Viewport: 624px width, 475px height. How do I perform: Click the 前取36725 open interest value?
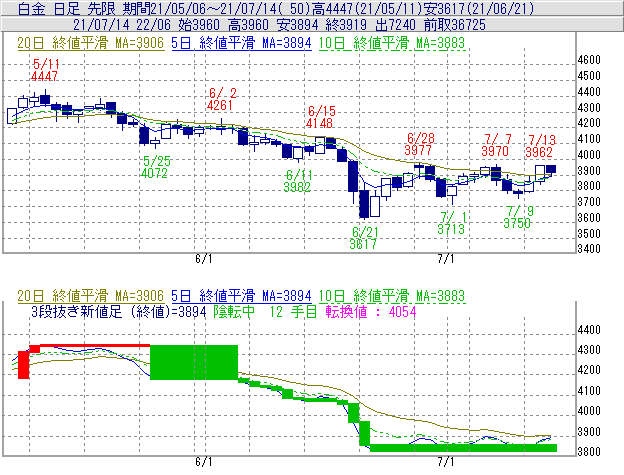[454, 25]
